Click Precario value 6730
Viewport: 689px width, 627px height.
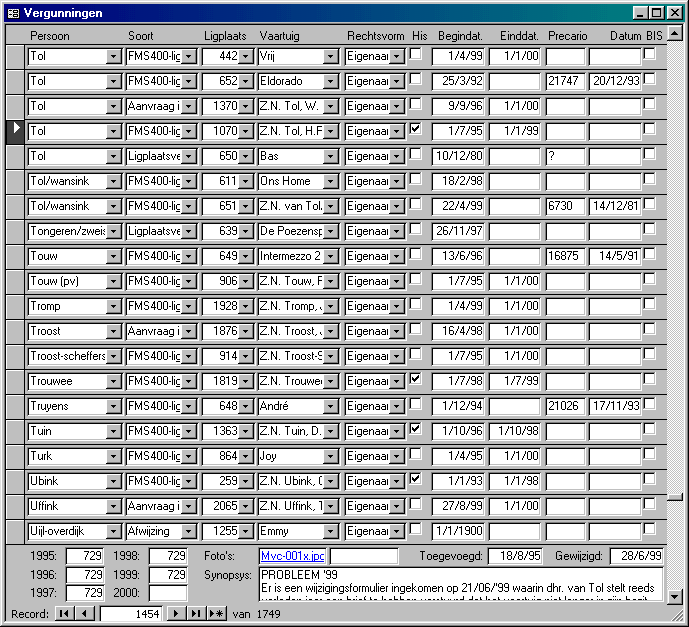(566, 207)
